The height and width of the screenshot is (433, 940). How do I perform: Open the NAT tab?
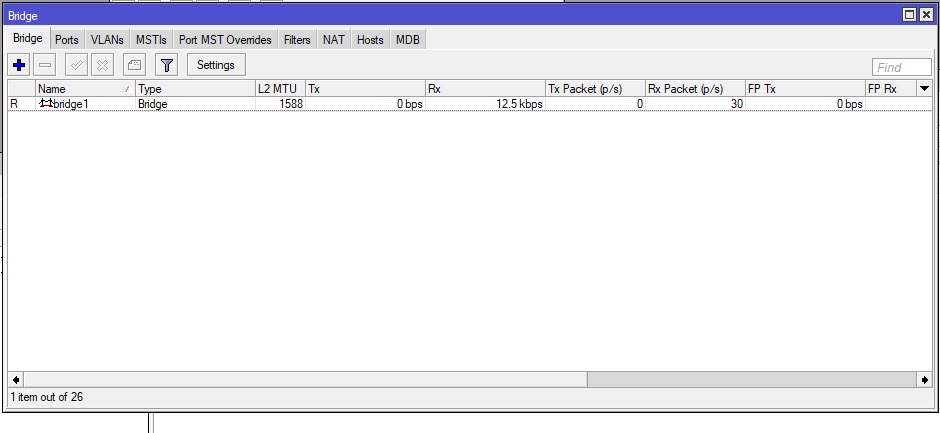click(x=334, y=40)
